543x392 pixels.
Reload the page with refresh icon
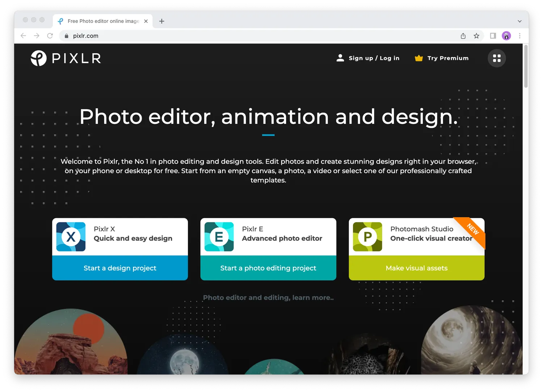tap(50, 36)
